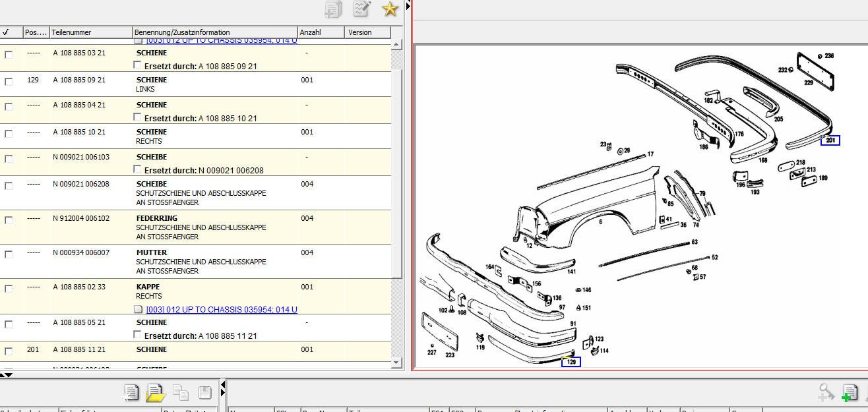Check 'Ersetzt durch: A 108 885 09 21' box
Image resolution: width=868 pixels, height=412 pixels.
click(137, 65)
